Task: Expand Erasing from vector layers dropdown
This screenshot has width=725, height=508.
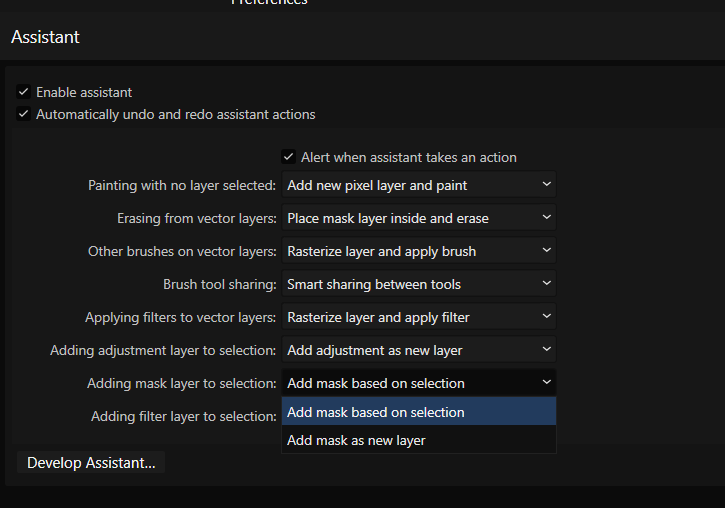Action: point(418,218)
